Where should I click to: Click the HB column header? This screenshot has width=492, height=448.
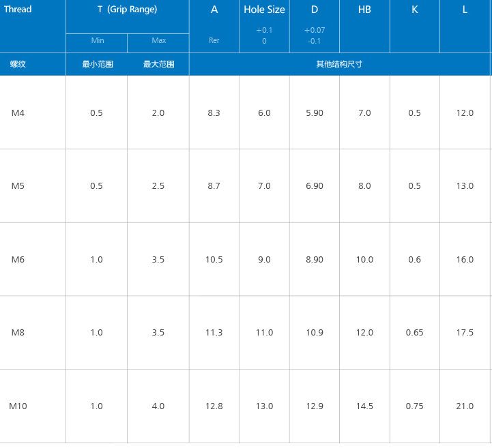[x=364, y=10]
